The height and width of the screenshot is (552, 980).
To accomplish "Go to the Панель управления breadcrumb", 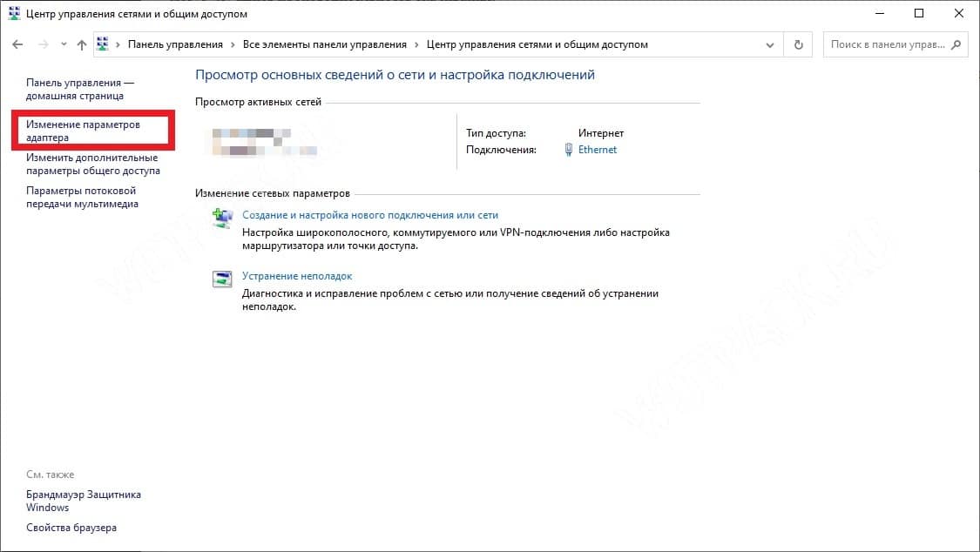I will pos(175,44).
